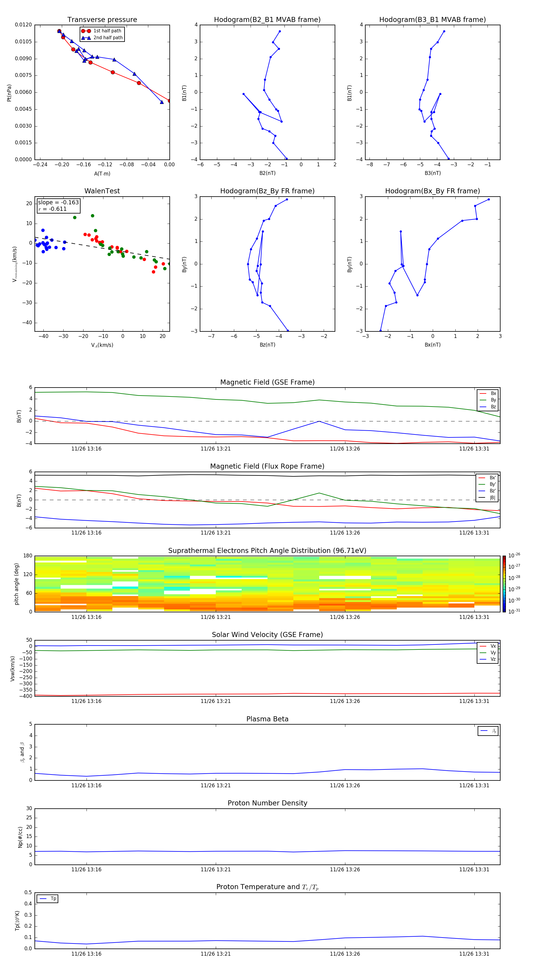Click the '10^-31' colorbar tick label

coord(514,611)
